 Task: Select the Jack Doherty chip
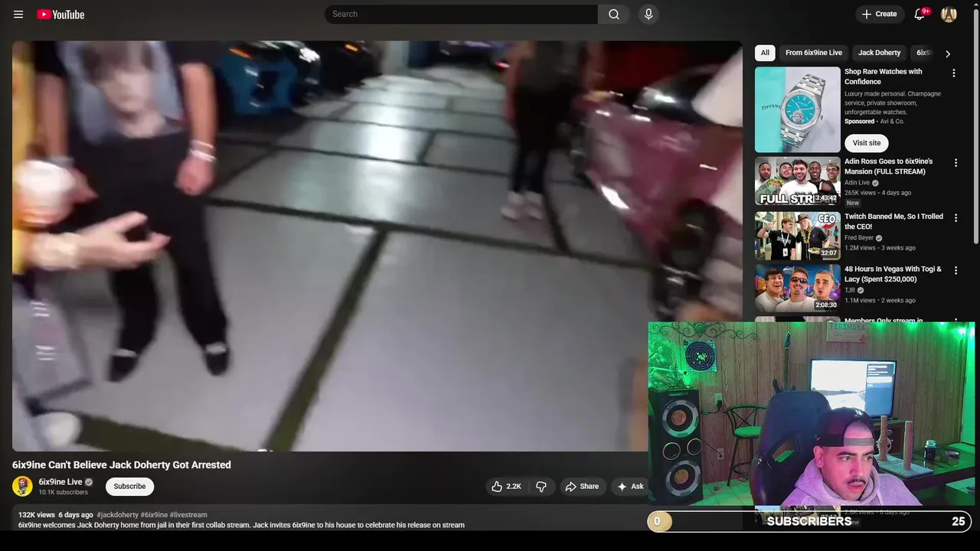[x=879, y=53]
